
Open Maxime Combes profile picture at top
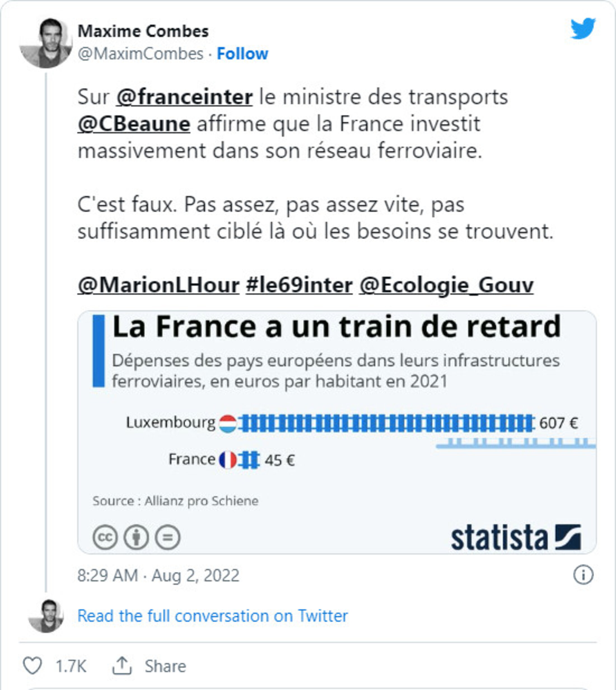(46, 43)
